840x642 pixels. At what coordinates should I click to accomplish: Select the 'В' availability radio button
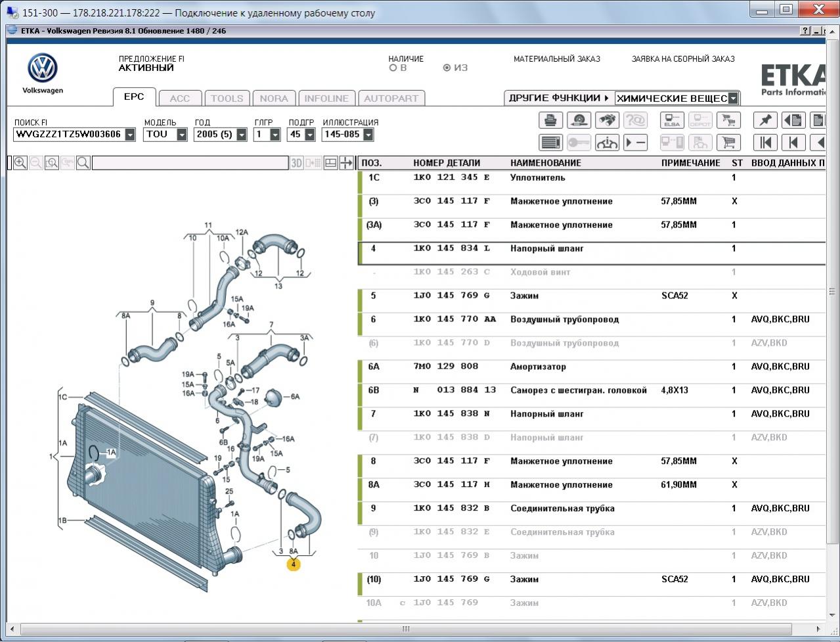393,68
